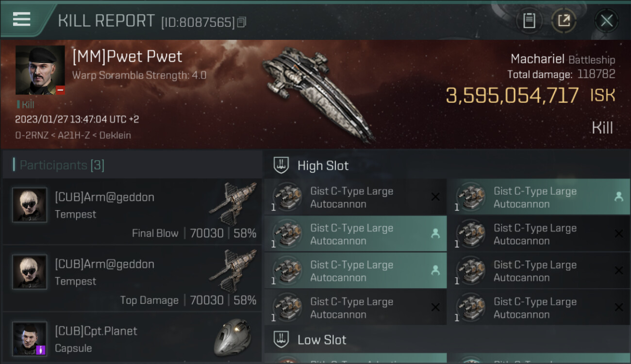This screenshot has height=364, width=631.
Task: Click the Low Slot shield icon
Action: 282,339
